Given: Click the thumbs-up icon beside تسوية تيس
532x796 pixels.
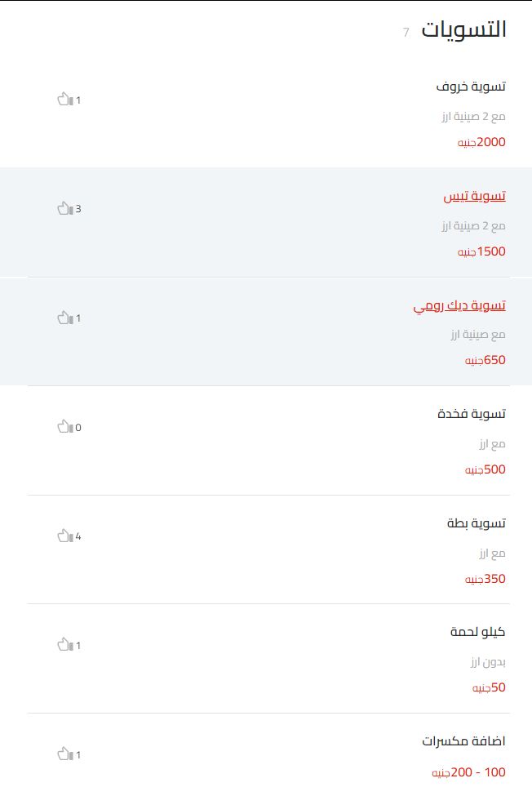Looking at the screenshot, I should (x=64, y=207).
